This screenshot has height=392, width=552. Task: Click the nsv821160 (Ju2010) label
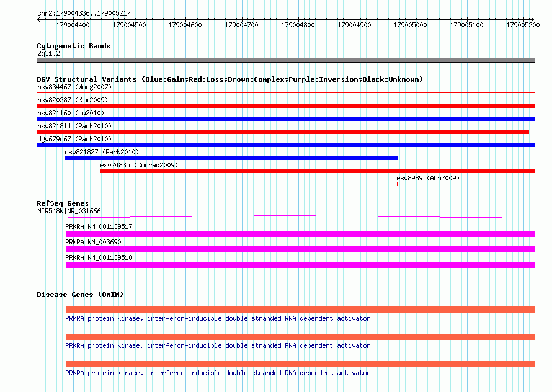(x=71, y=113)
